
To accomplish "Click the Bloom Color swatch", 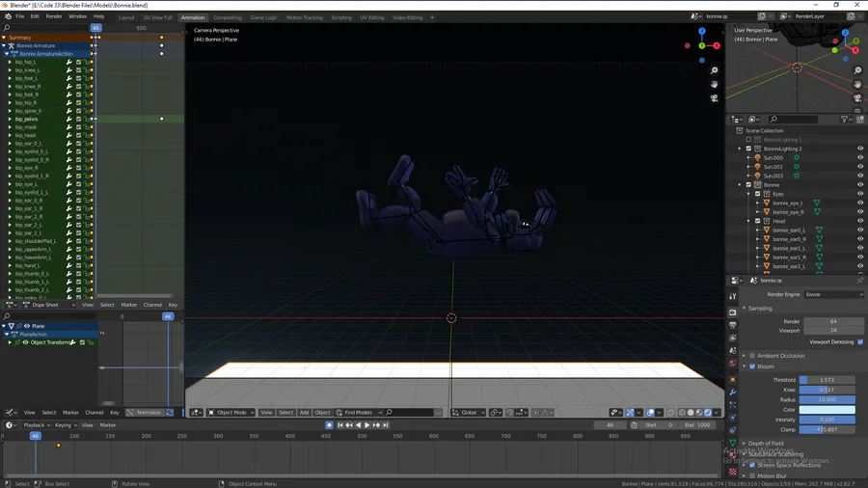I will 827,410.
